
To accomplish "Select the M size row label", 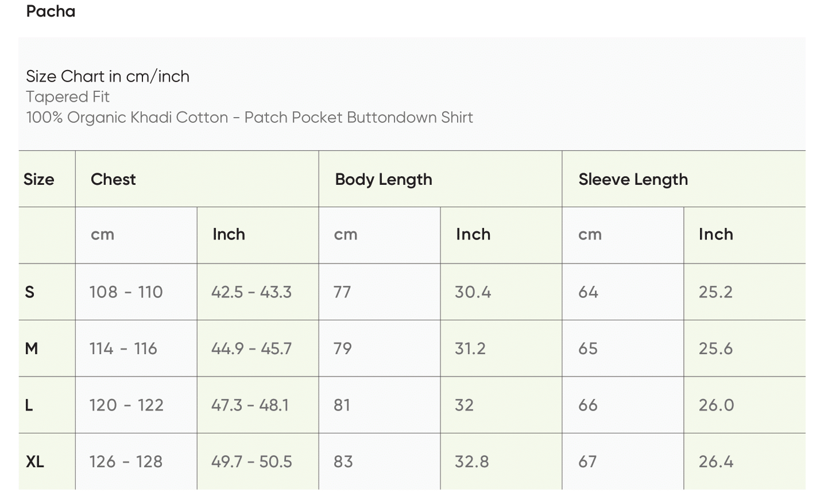I will click(32, 348).
